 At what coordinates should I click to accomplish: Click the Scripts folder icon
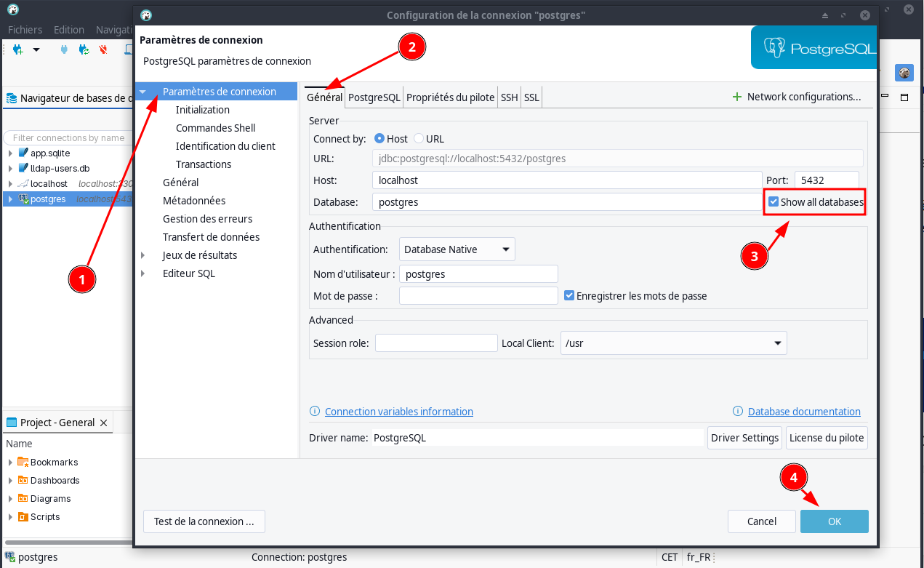(x=23, y=517)
